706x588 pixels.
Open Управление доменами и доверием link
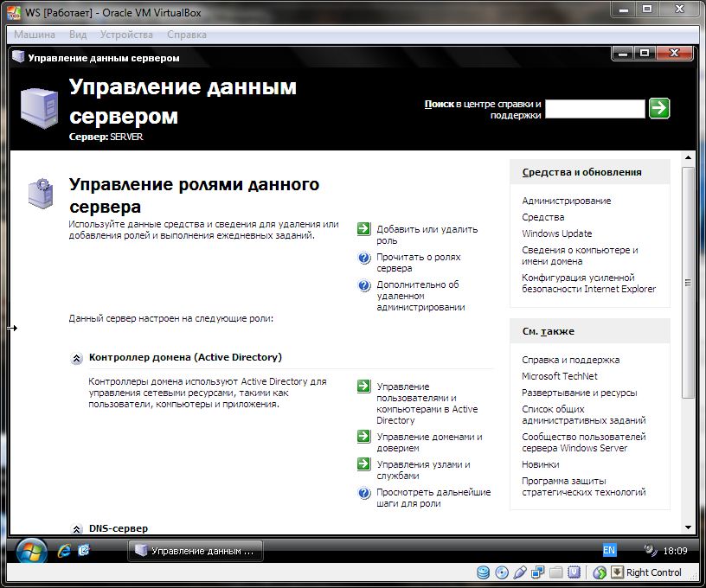pyautogui.click(x=429, y=442)
